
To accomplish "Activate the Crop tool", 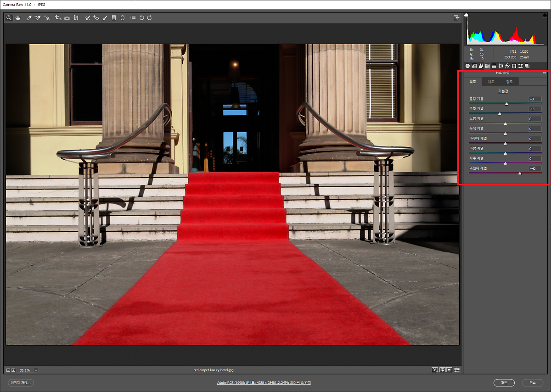I will point(58,18).
